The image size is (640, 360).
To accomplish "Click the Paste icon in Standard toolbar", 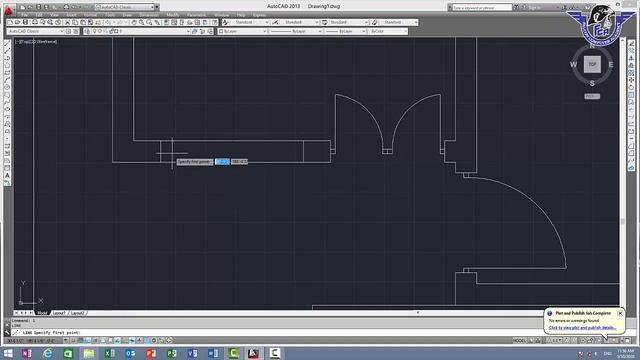I will (x=83, y=22).
